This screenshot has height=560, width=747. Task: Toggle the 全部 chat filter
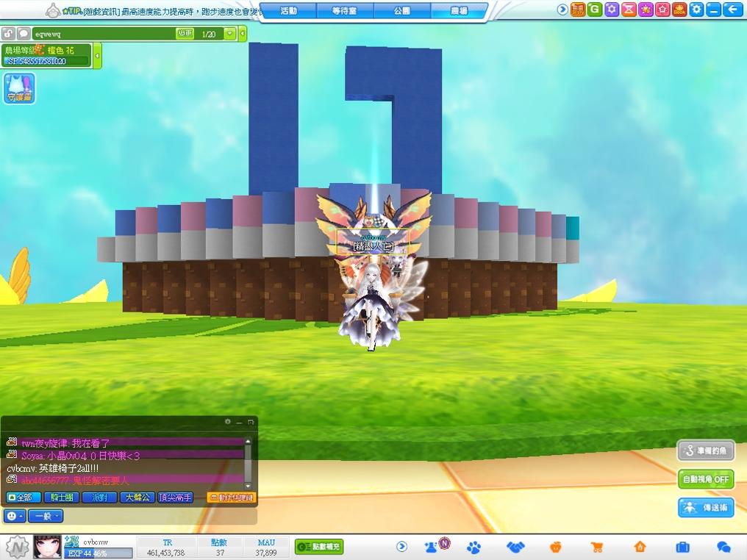[x=24, y=498]
